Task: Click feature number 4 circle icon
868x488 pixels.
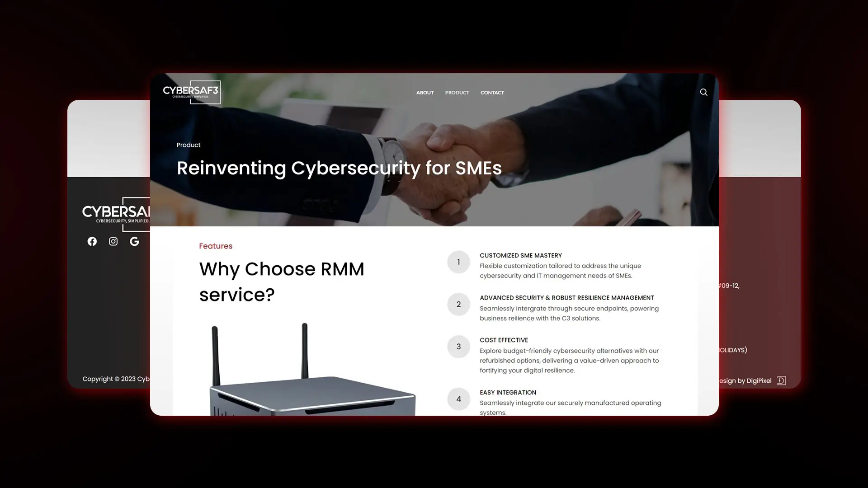Action: (458, 399)
